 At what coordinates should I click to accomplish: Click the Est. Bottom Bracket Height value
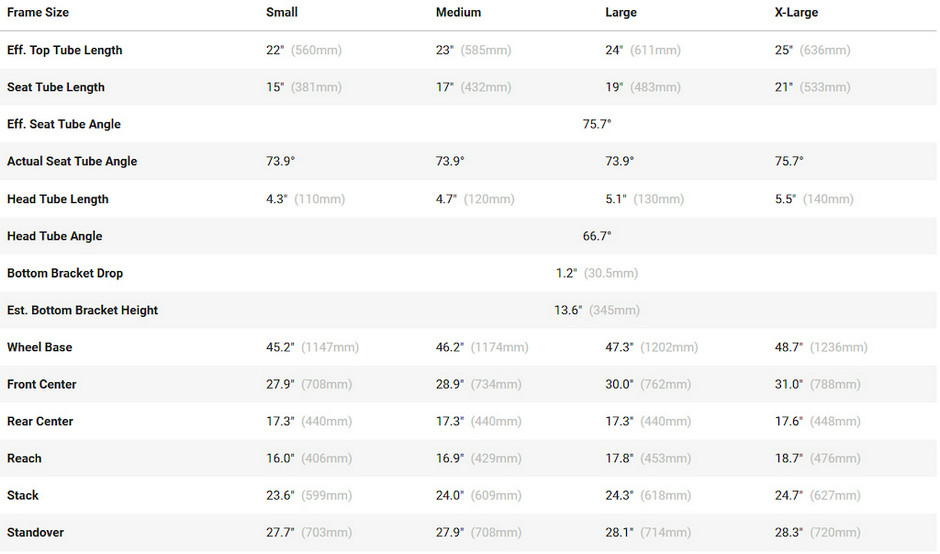coord(597,310)
